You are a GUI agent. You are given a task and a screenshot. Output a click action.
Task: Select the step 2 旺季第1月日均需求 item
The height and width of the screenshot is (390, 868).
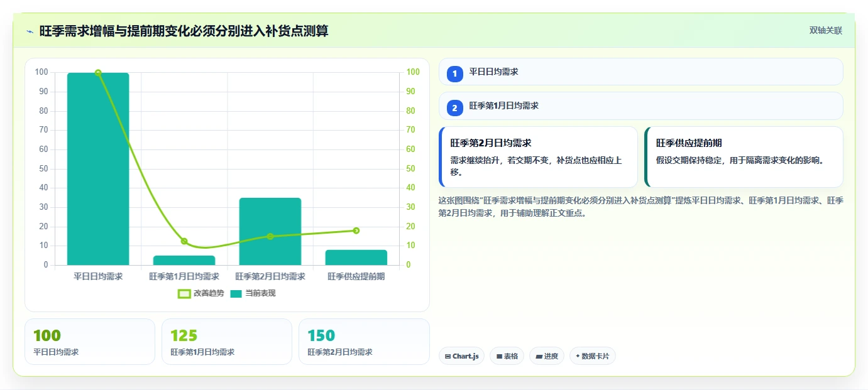(x=641, y=106)
